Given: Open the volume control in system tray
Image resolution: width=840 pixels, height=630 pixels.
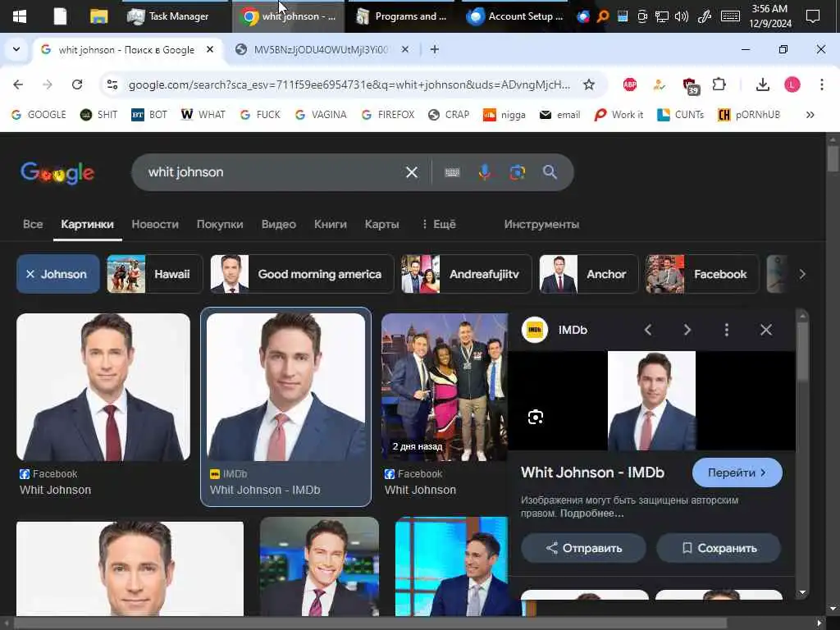Looking at the screenshot, I should pyautogui.click(x=682, y=16).
